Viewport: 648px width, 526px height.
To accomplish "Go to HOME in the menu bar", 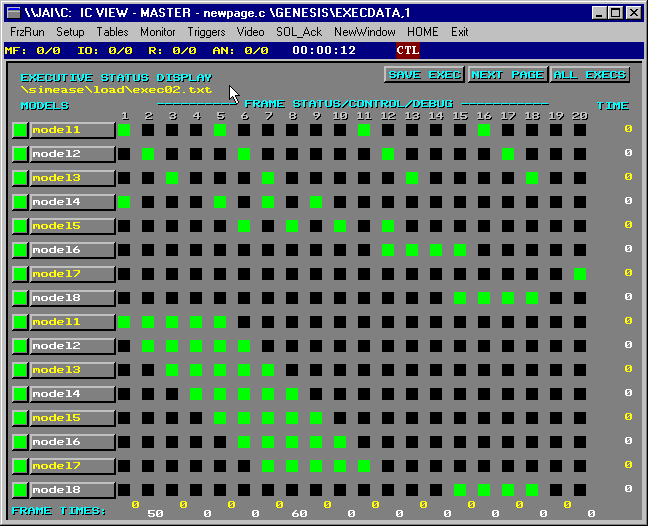I will point(422,32).
